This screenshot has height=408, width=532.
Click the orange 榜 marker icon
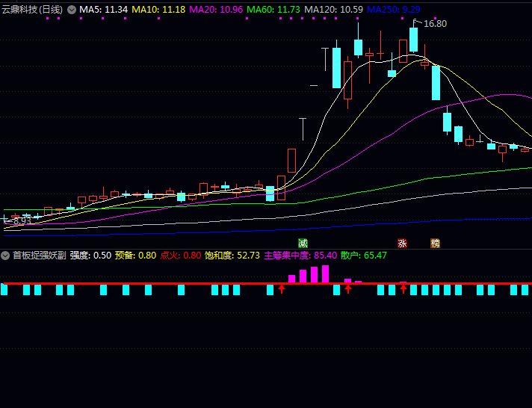(x=435, y=243)
